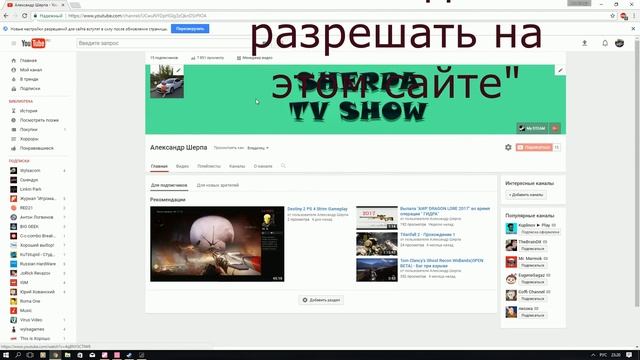Switch to the Плейлисты tab
The height and width of the screenshot is (360, 640).
(x=209, y=166)
